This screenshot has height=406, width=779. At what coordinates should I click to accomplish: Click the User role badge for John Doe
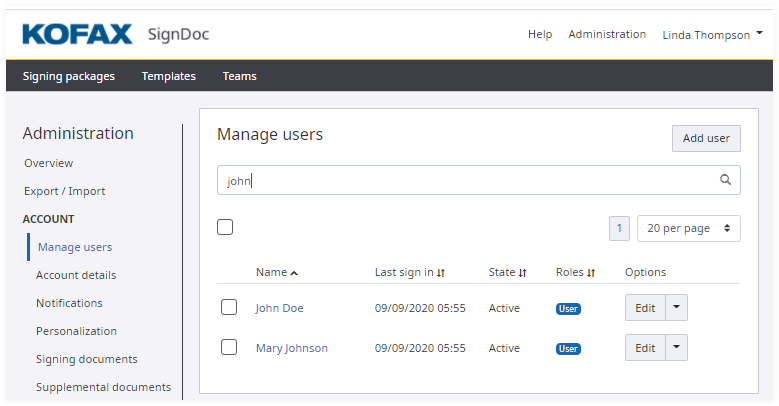click(x=568, y=309)
